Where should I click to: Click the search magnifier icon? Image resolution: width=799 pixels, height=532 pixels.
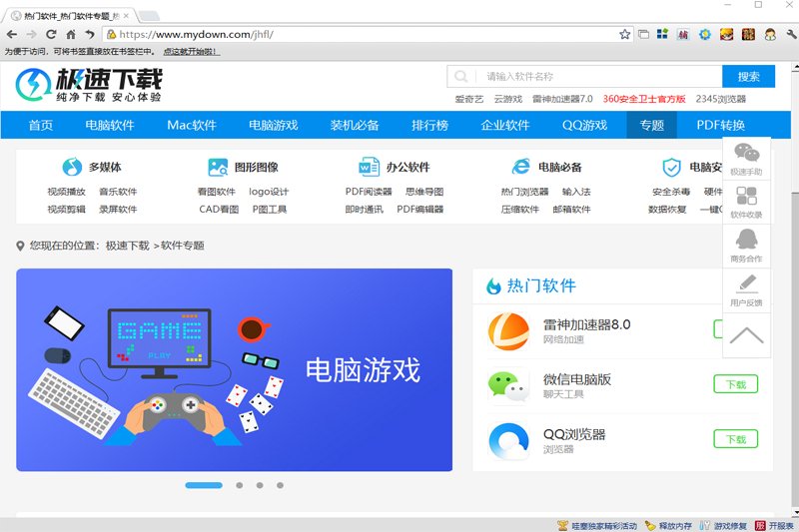(461, 77)
